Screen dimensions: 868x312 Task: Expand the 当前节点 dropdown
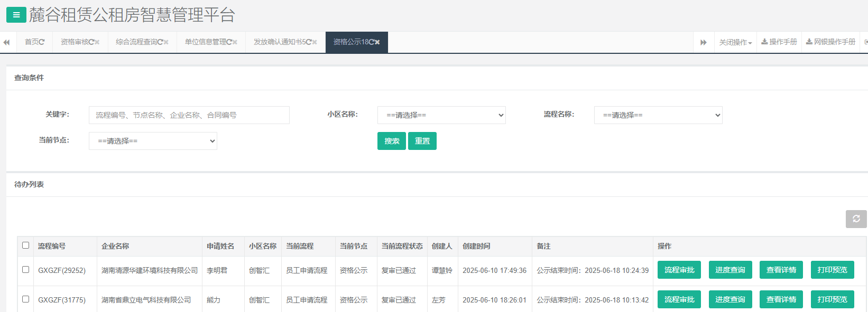[x=153, y=141]
